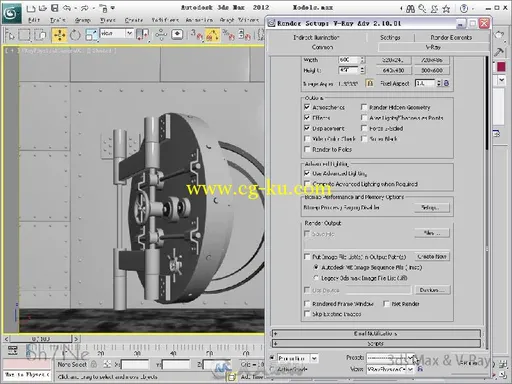The height and width of the screenshot is (384, 512).
Task: Click the 640x480 output size preset button
Action: click(x=393, y=70)
